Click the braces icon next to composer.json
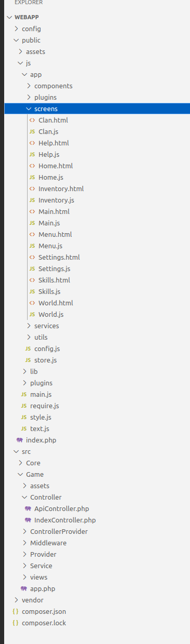190x644 pixels. [x=16, y=611]
